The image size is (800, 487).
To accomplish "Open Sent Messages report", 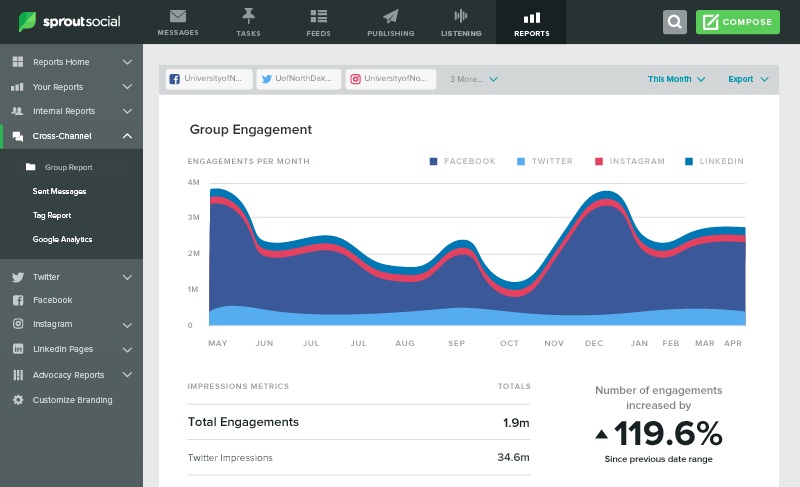I will tap(59, 191).
